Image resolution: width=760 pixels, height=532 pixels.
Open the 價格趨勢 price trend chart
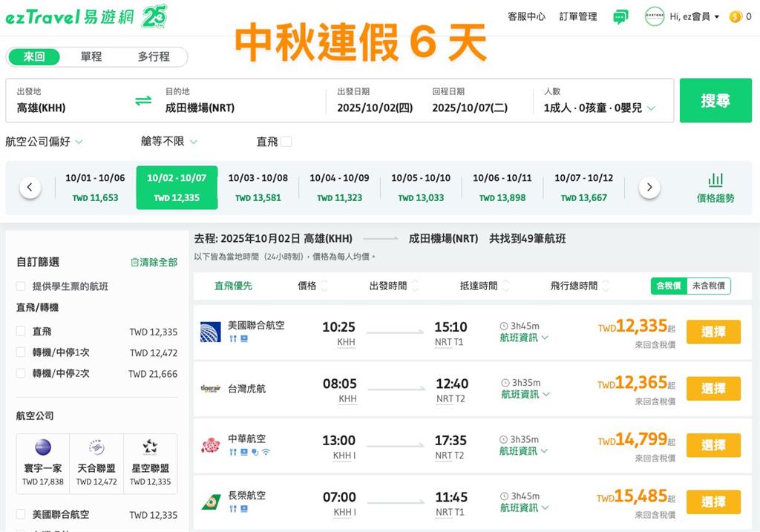(x=715, y=188)
